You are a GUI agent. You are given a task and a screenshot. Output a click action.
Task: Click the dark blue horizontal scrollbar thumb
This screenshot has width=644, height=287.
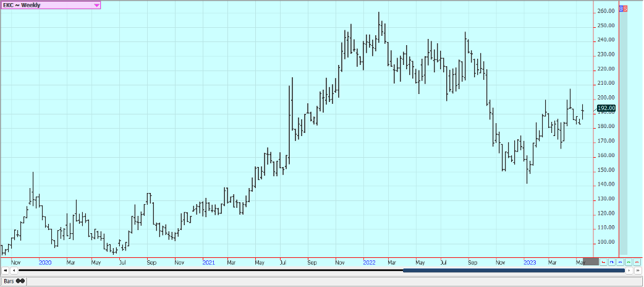click(x=513, y=270)
